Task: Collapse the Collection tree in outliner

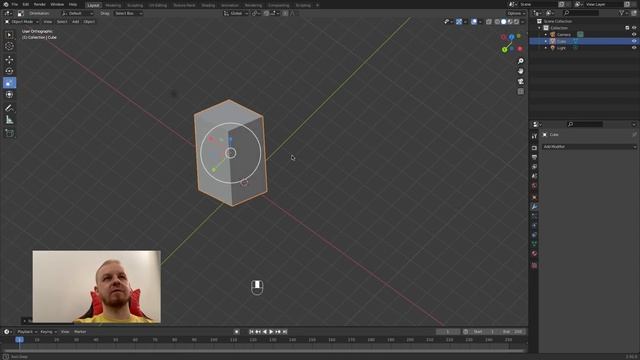Action: pyautogui.click(x=539, y=28)
